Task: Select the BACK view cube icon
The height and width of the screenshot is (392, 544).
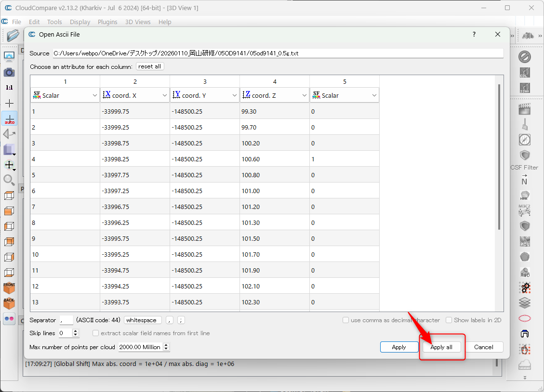Action: (9, 303)
